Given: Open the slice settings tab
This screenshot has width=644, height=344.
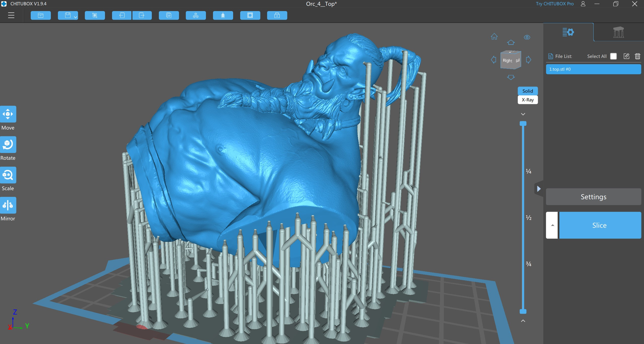Looking at the screenshot, I should click(x=568, y=32).
